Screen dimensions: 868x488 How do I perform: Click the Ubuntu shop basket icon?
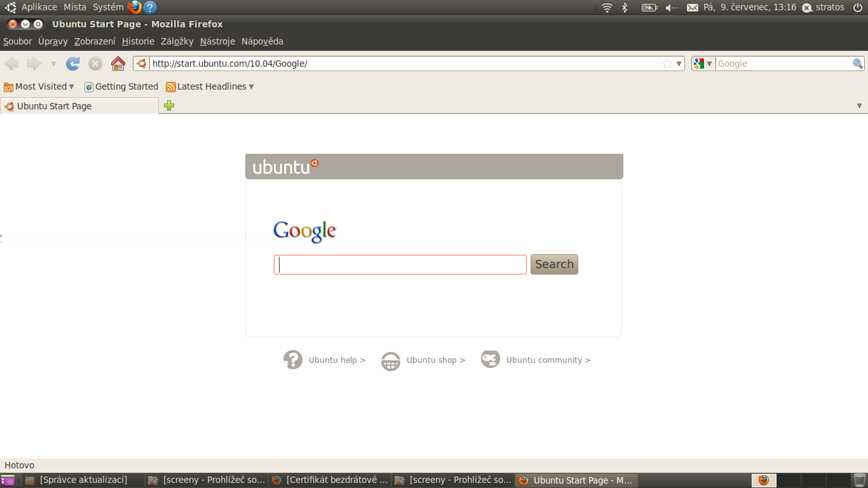(391, 361)
